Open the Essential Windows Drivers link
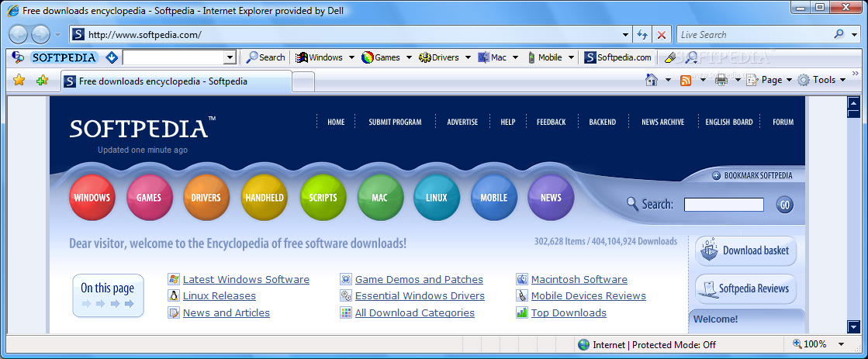The image size is (868, 359). point(420,296)
